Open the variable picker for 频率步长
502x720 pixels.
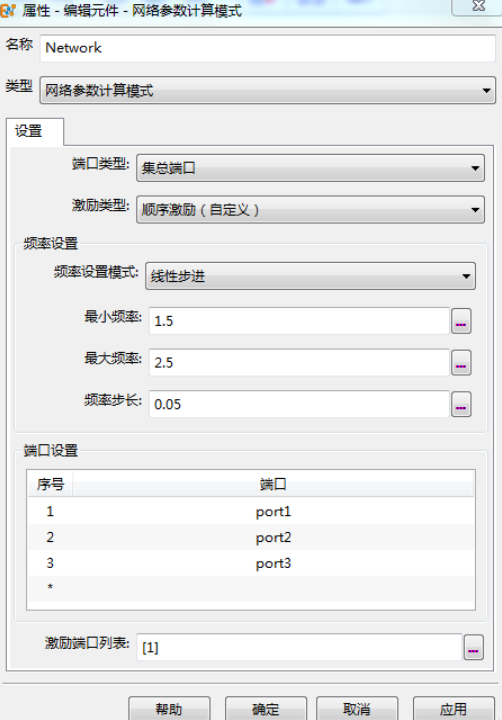[461, 404]
